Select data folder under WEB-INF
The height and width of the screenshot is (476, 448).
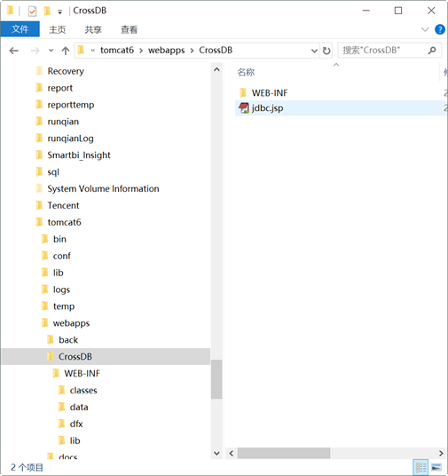79,407
